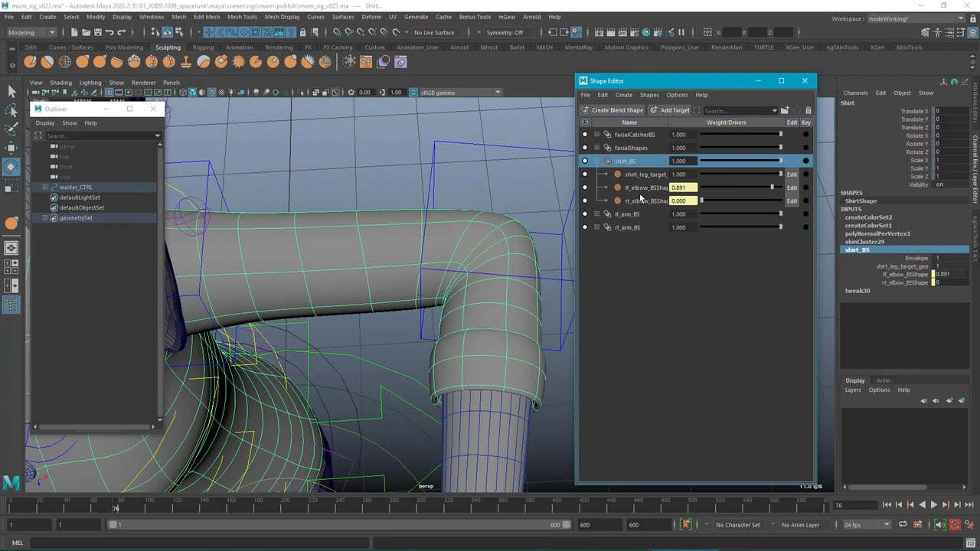This screenshot has height=551, width=980.
Task: Delete the selected shape with the trash icon
Action: [x=808, y=110]
